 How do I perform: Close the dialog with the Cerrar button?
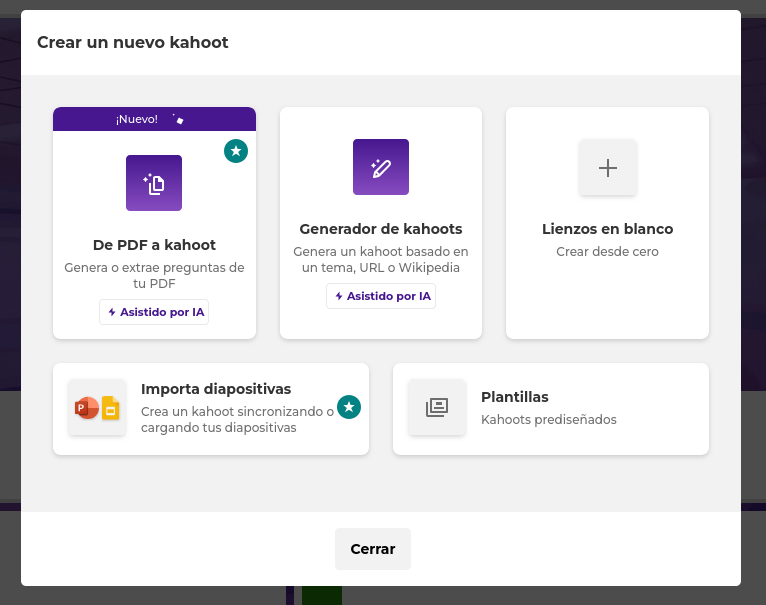click(x=373, y=549)
